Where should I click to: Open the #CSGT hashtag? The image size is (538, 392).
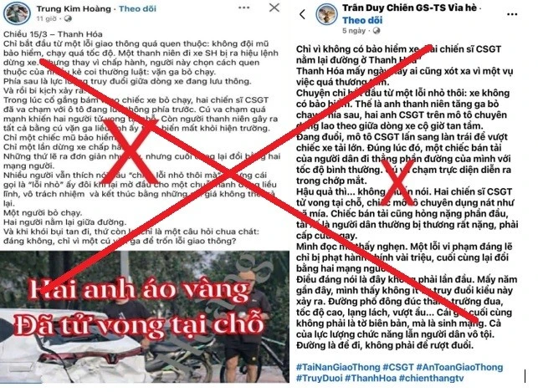[398, 367]
